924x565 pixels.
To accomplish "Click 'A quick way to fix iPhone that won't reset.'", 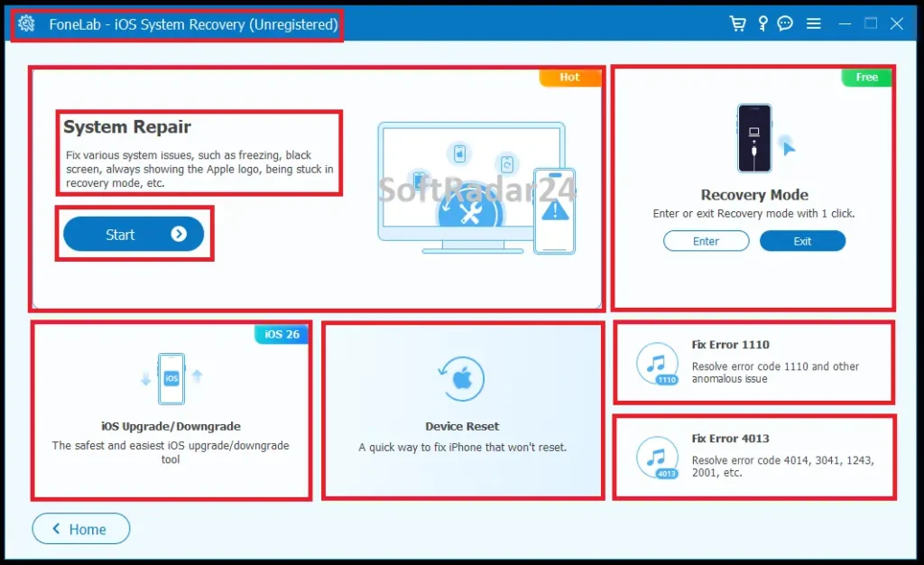I will pyautogui.click(x=463, y=447).
